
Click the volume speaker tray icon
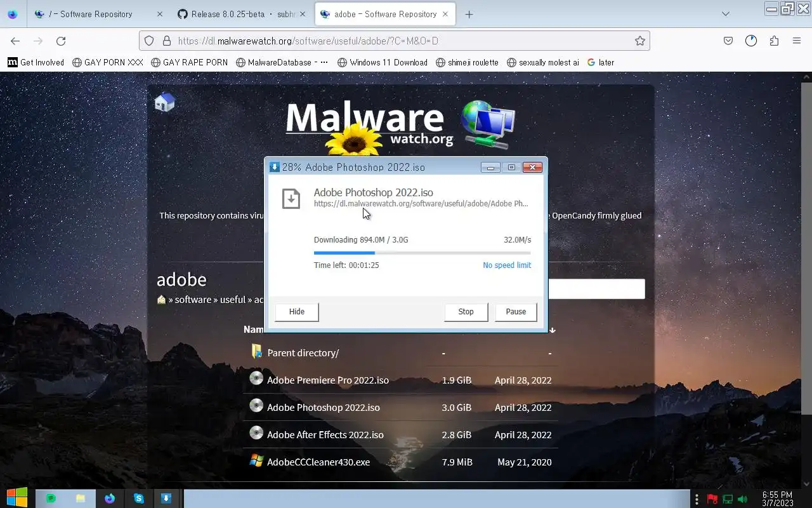click(x=743, y=499)
